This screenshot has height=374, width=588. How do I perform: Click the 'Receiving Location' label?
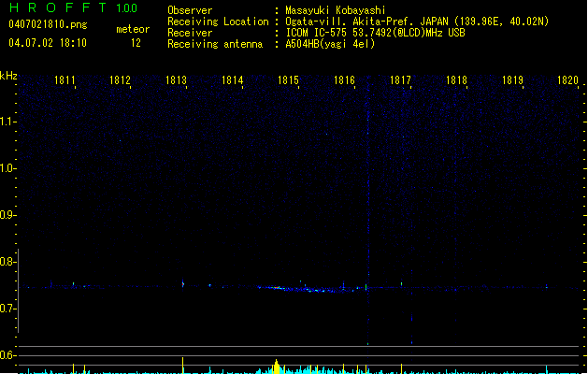coord(218,22)
